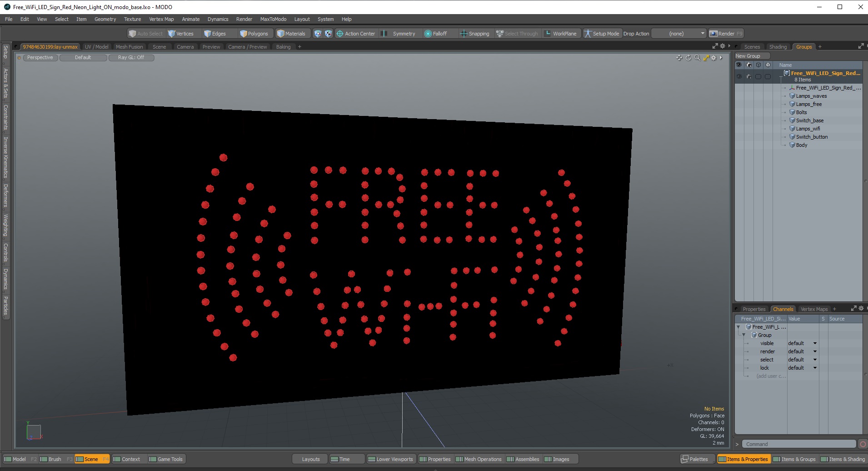Expand the Groups panel with the maximize arrow
The height and width of the screenshot is (471, 868).
pos(860,46)
